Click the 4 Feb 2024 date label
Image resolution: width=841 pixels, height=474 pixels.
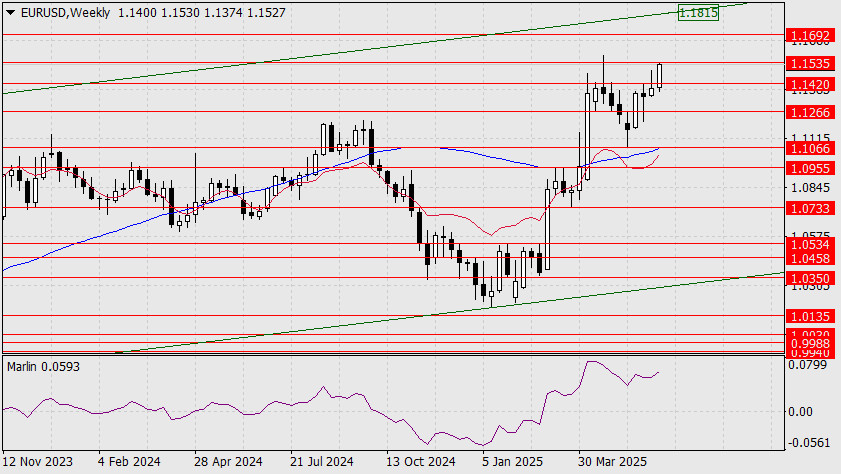(x=129, y=462)
